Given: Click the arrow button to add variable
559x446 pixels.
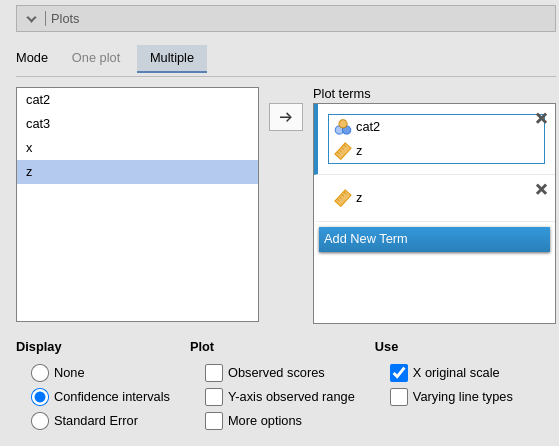Looking at the screenshot, I should click(286, 117).
